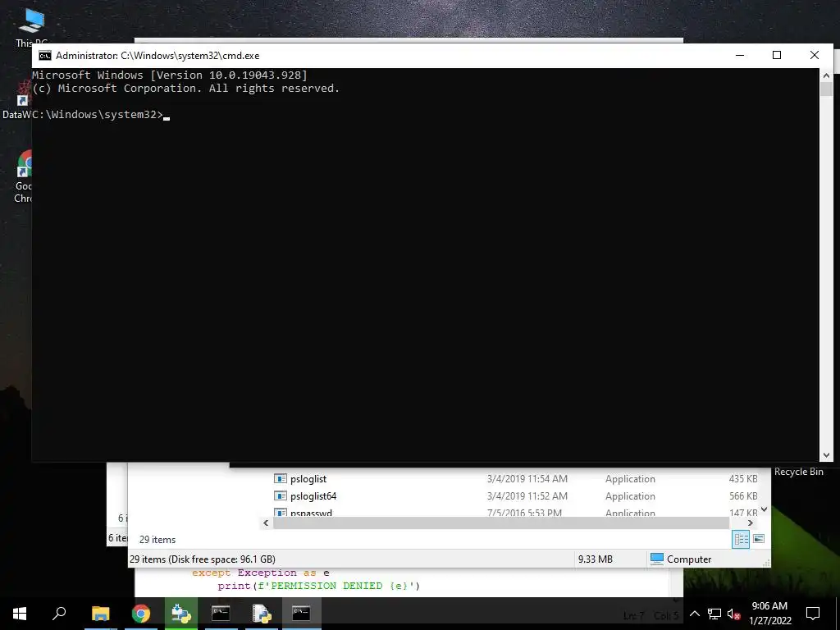Open the network tray icon
Screen dimensions: 840x630
point(714,614)
